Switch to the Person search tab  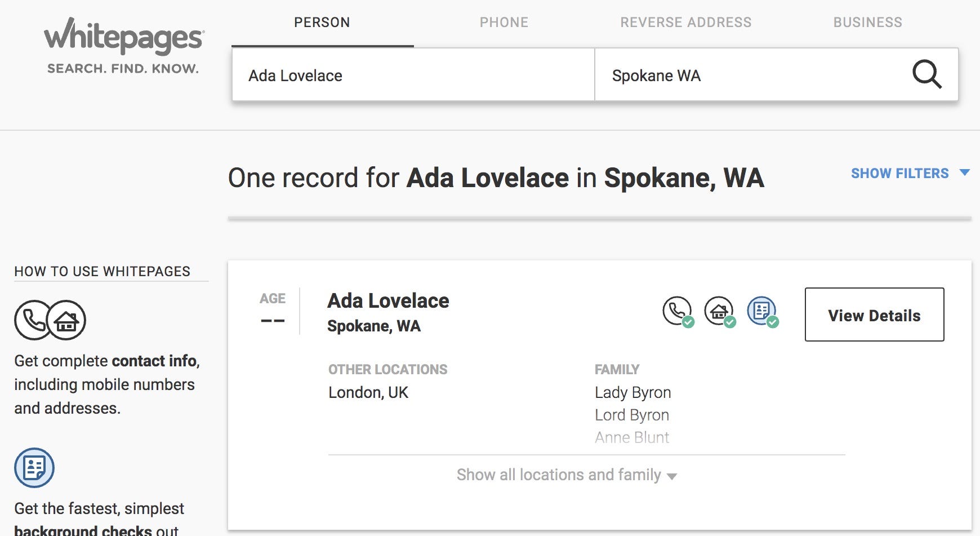(322, 23)
